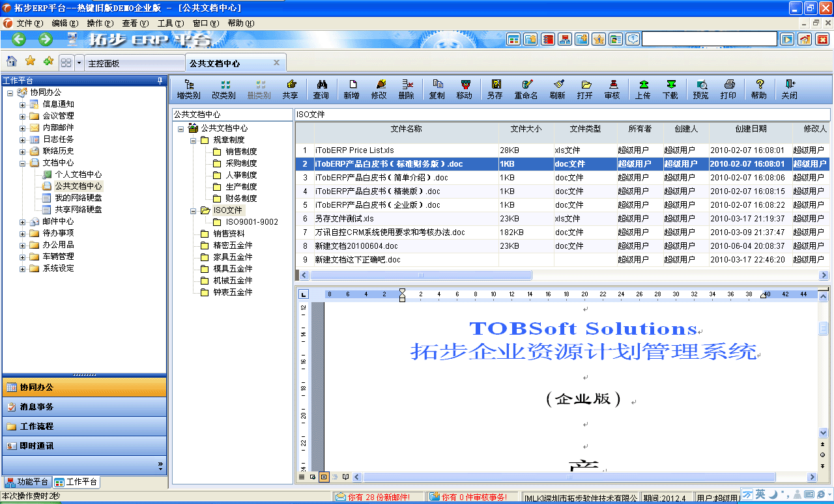
Task: Click the 增类别 add category icon
Action: click(188, 85)
